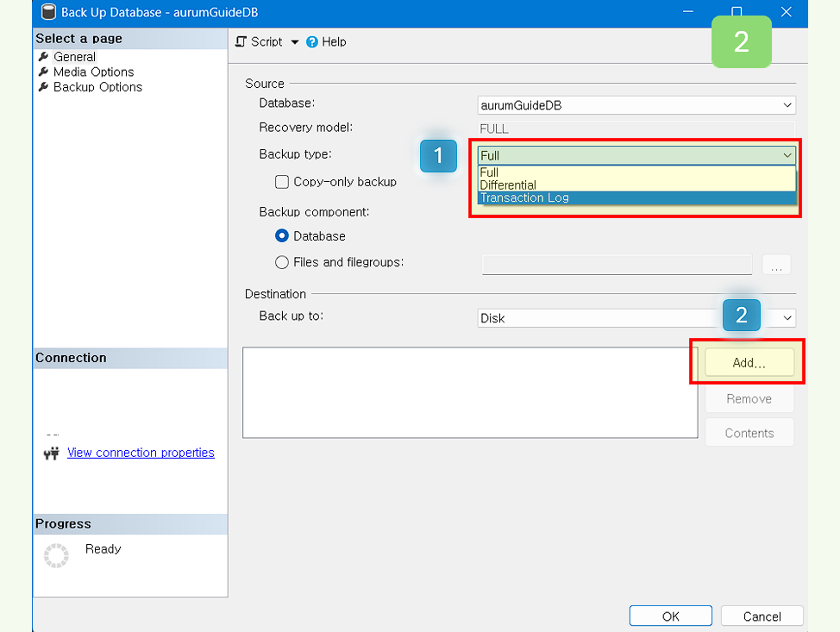Image resolution: width=840 pixels, height=632 pixels.
Task: Select Files and filegroups radio button
Action: tap(282, 262)
